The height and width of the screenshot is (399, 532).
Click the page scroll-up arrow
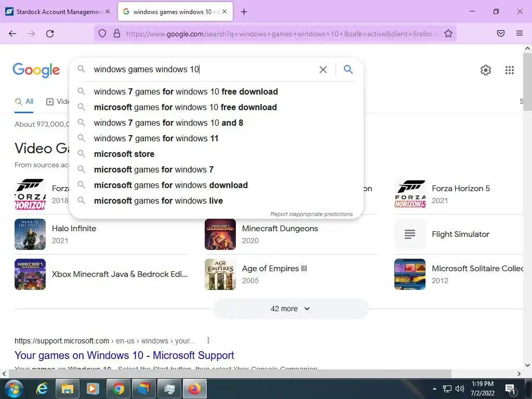click(x=527, y=48)
